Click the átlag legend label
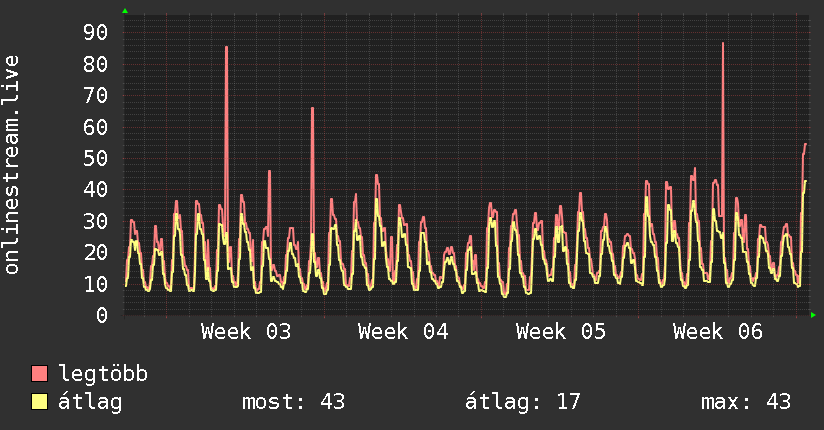This screenshot has width=824, height=430. coord(90,402)
